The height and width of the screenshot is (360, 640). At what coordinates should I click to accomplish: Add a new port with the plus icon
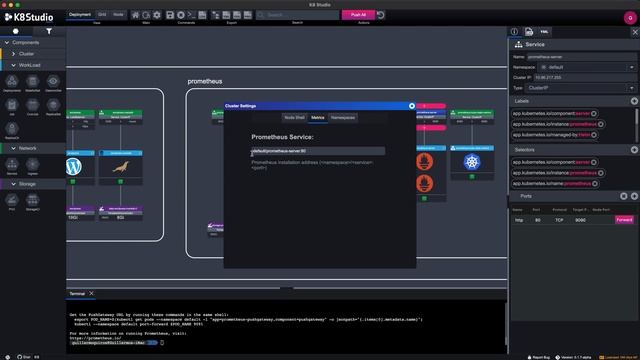pos(634,196)
